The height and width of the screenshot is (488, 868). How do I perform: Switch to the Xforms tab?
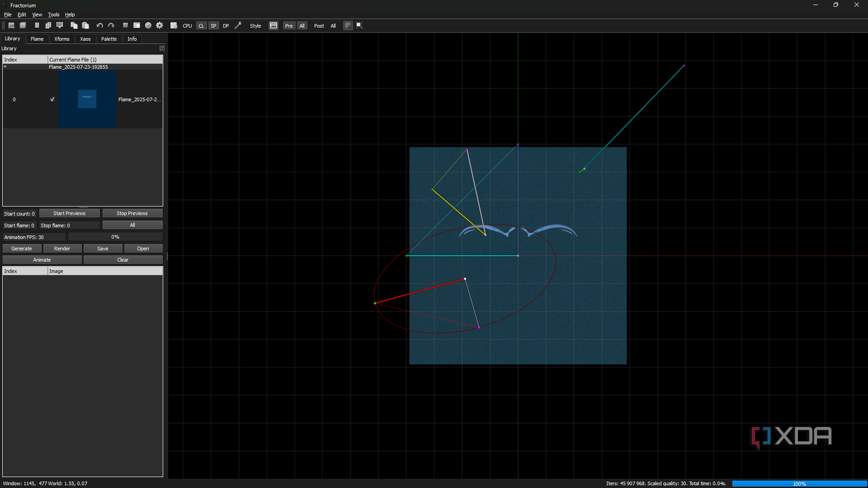62,39
